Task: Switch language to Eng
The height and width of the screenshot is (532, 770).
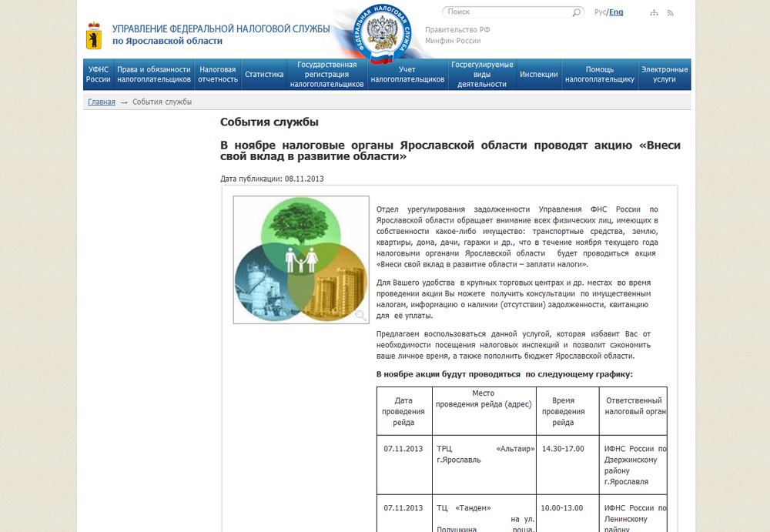Action: pyautogui.click(x=616, y=12)
